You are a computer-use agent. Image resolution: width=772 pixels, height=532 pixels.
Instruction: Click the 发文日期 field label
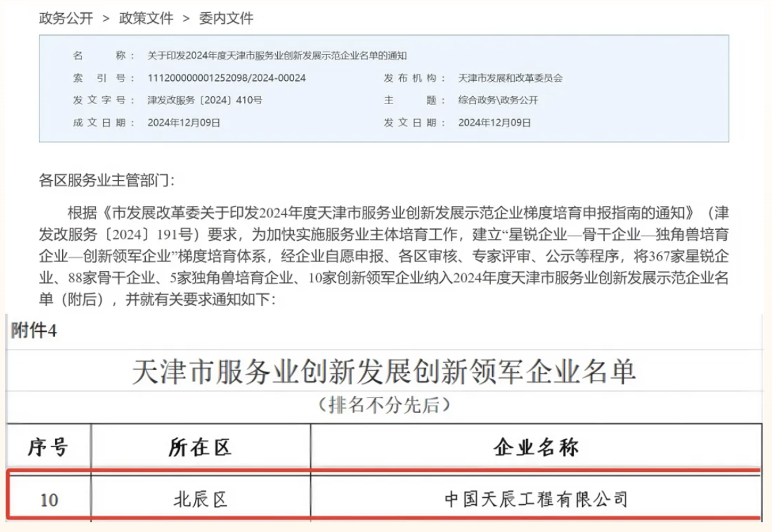[x=414, y=122]
